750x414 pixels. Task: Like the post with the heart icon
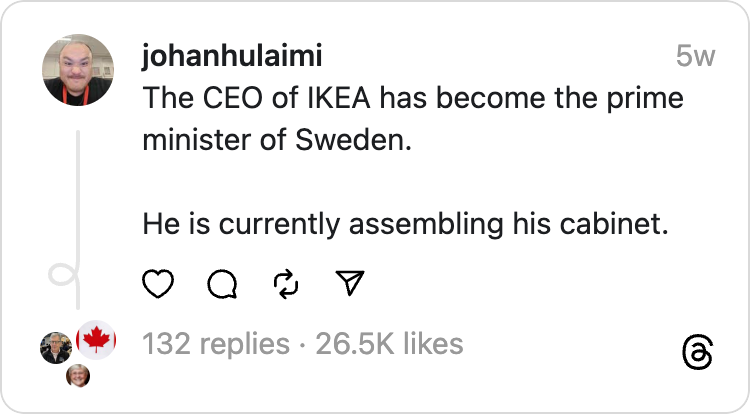pyautogui.click(x=159, y=285)
